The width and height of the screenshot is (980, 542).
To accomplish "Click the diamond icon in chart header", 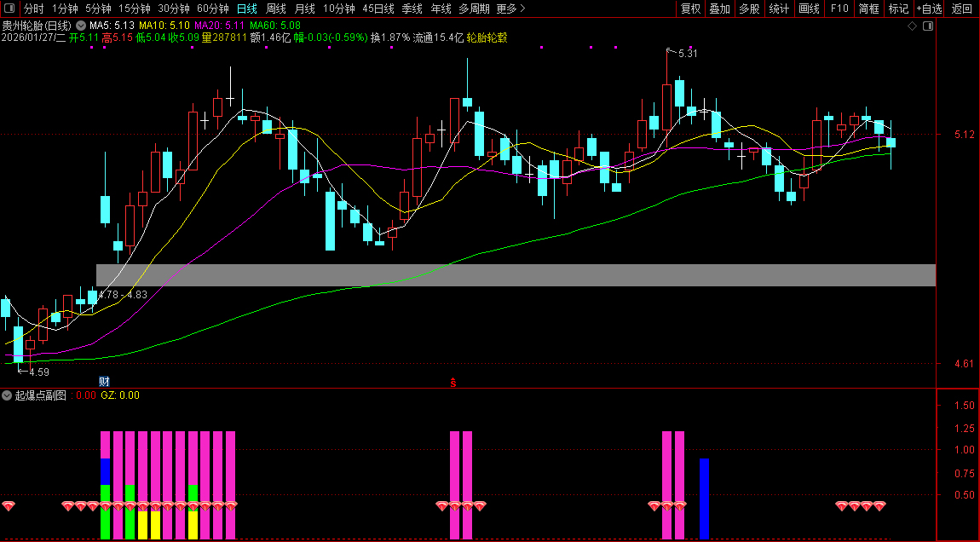I will click(912, 26).
